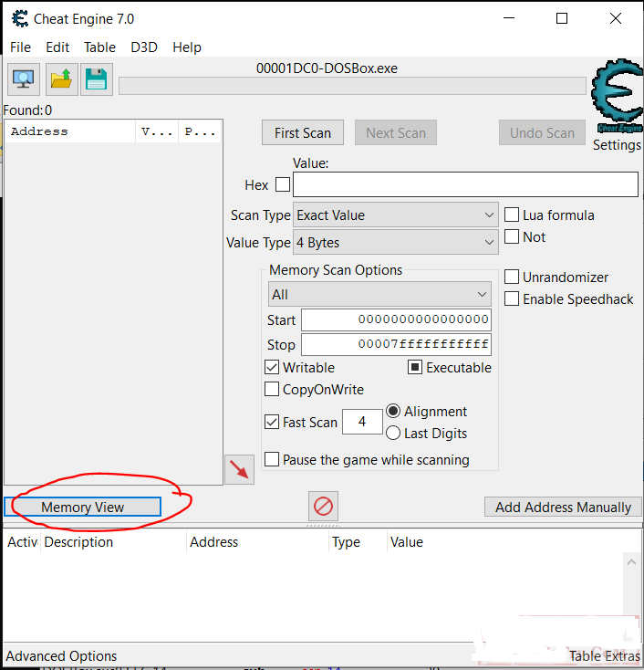Open Advanced Options
The width and height of the screenshot is (644, 670).
coord(61,656)
